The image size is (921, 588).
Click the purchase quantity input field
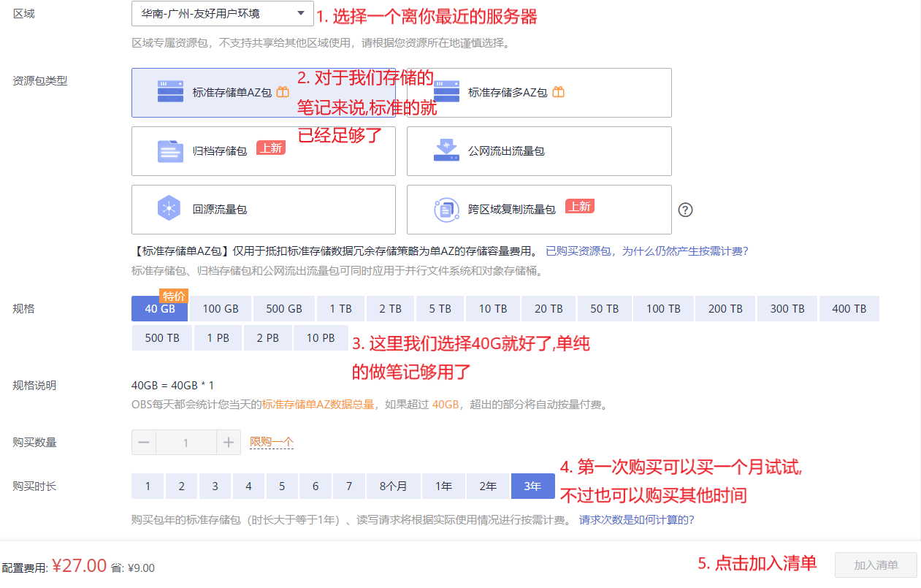185,442
